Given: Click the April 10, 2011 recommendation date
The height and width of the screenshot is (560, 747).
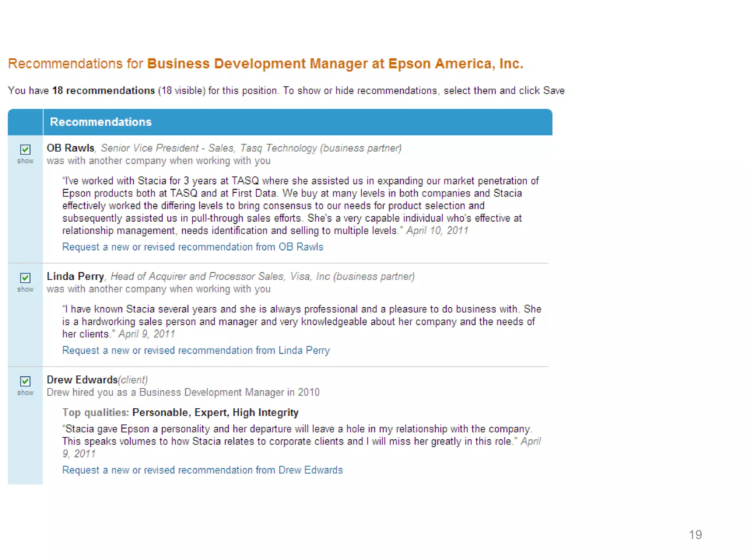Looking at the screenshot, I should pos(437,230).
